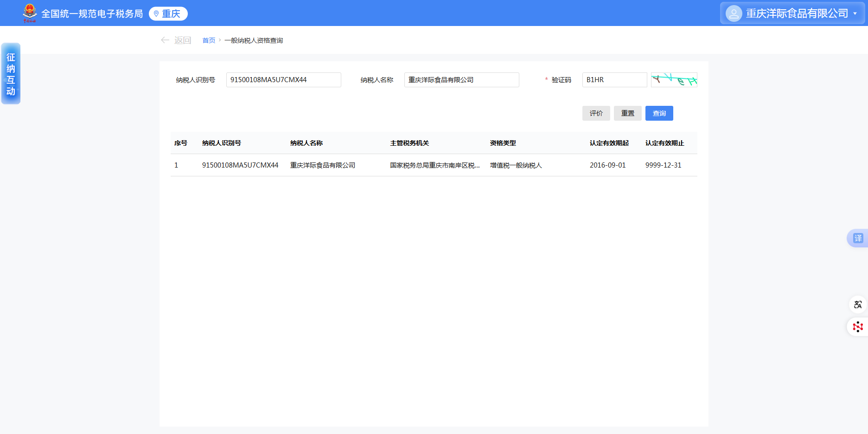Click the taxpayer ID input field
The width and height of the screenshot is (868, 434).
tap(283, 80)
